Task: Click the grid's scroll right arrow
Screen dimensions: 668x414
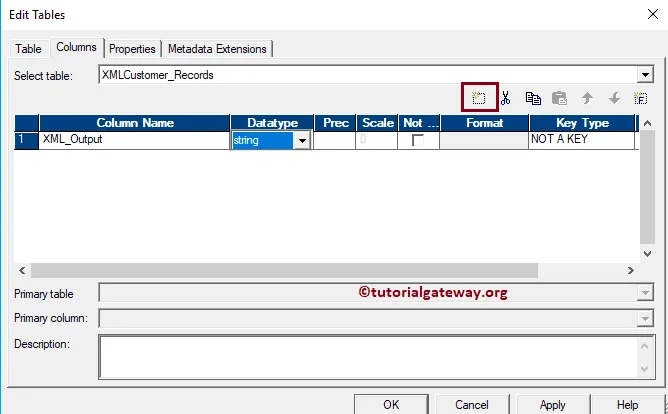Action: coord(631,270)
